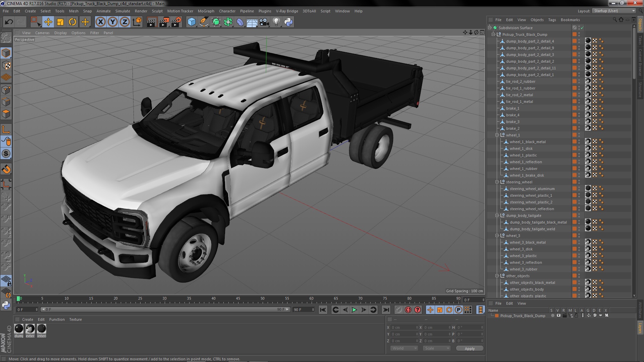Switch to Polygons mode

(x=6, y=114)
